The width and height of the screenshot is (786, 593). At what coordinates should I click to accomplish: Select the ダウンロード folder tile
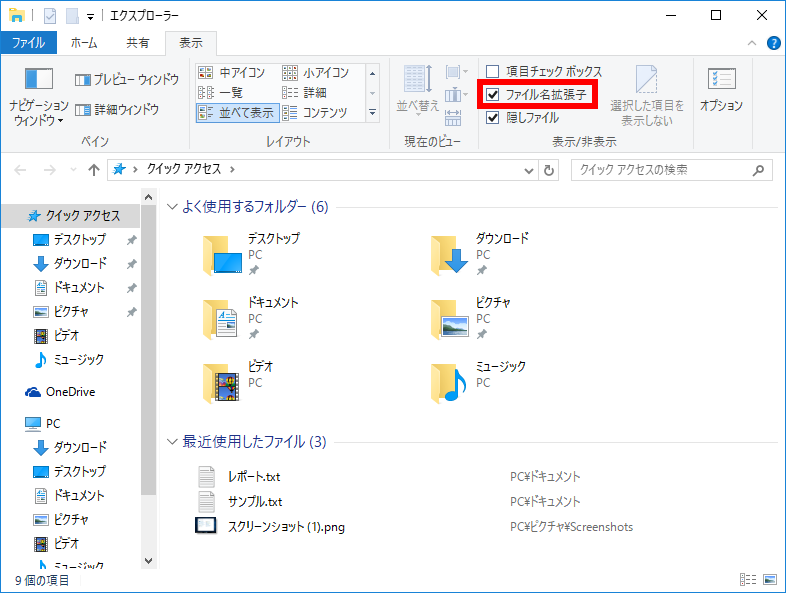[481, 254]
